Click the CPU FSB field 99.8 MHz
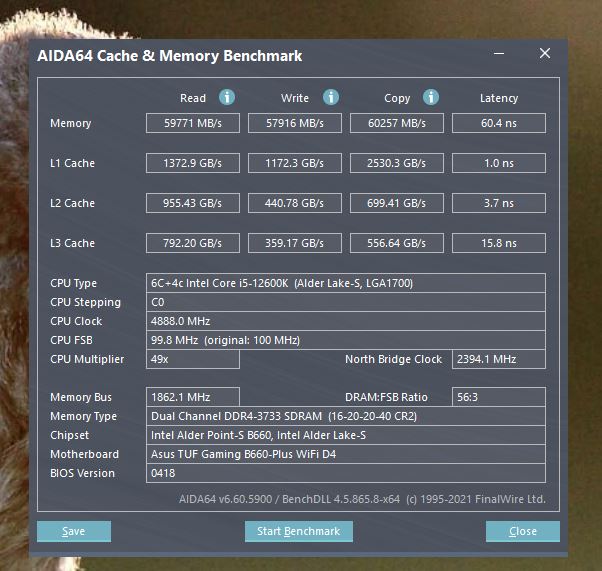The image size is (602, 571). (346, 340)
